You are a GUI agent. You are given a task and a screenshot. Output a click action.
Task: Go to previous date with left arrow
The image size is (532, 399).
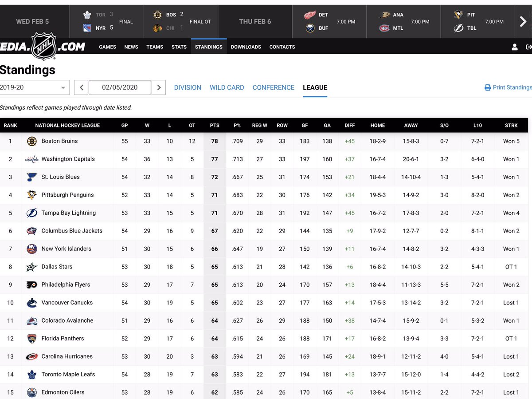81,87
